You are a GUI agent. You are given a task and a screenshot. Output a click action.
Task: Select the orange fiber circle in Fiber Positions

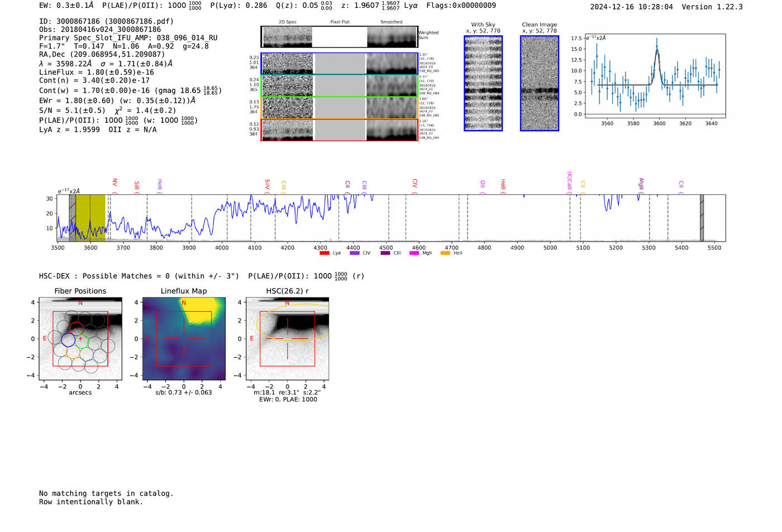tap(73, 352)
